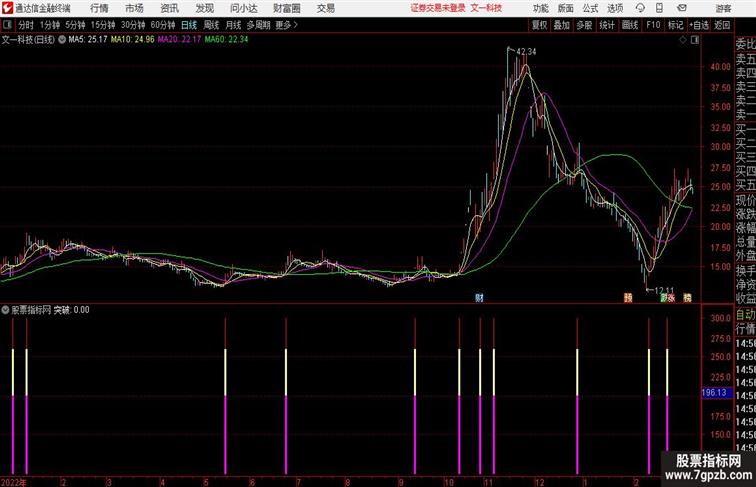756x487 pixels.
Task: Open the 资讯 menu
Action: (x=170, y=8)
